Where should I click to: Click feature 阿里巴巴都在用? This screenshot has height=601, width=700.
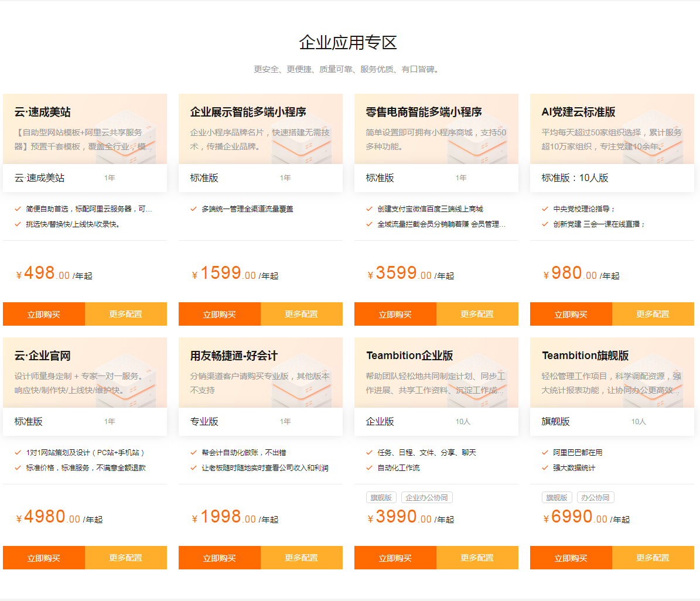[x=578, y=453]
